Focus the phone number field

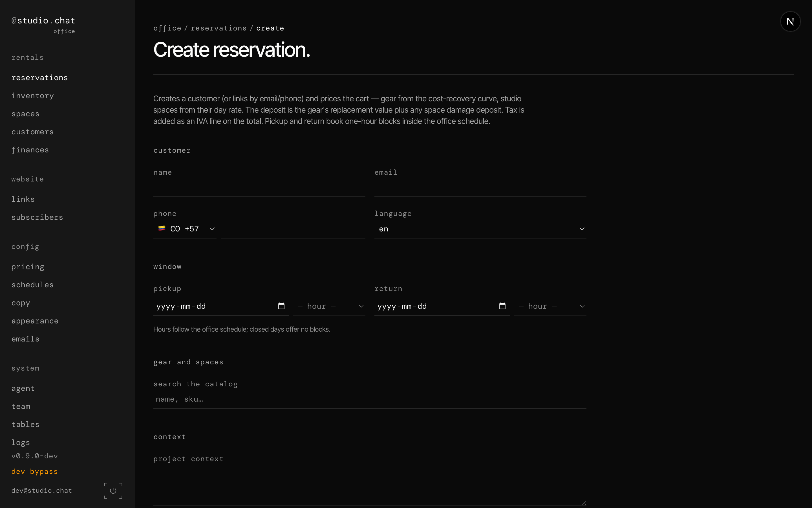[293, 229]
